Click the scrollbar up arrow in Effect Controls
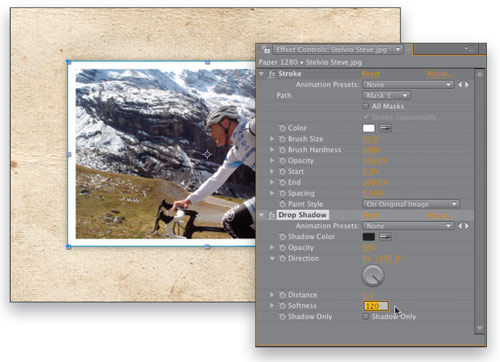 tap(479, 74)
